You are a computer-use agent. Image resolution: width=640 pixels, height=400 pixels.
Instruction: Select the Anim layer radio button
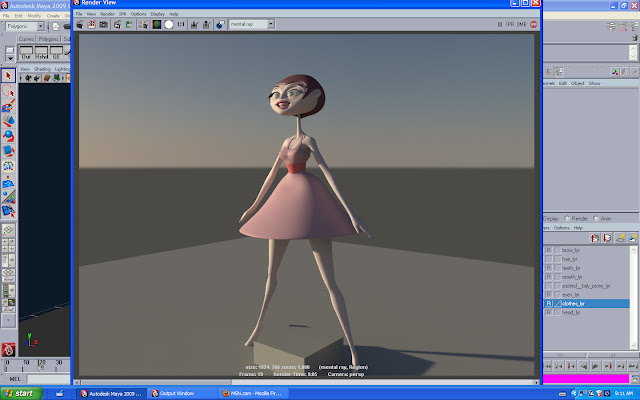pyautogui.click(x=596, y=219)
